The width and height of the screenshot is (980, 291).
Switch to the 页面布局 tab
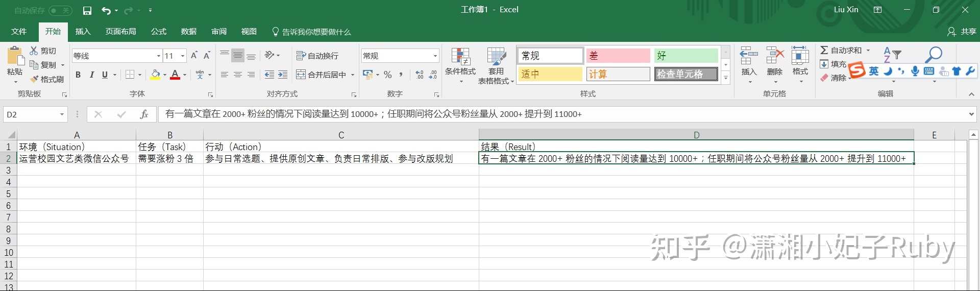pyautogui.click(x=120, y=32)
